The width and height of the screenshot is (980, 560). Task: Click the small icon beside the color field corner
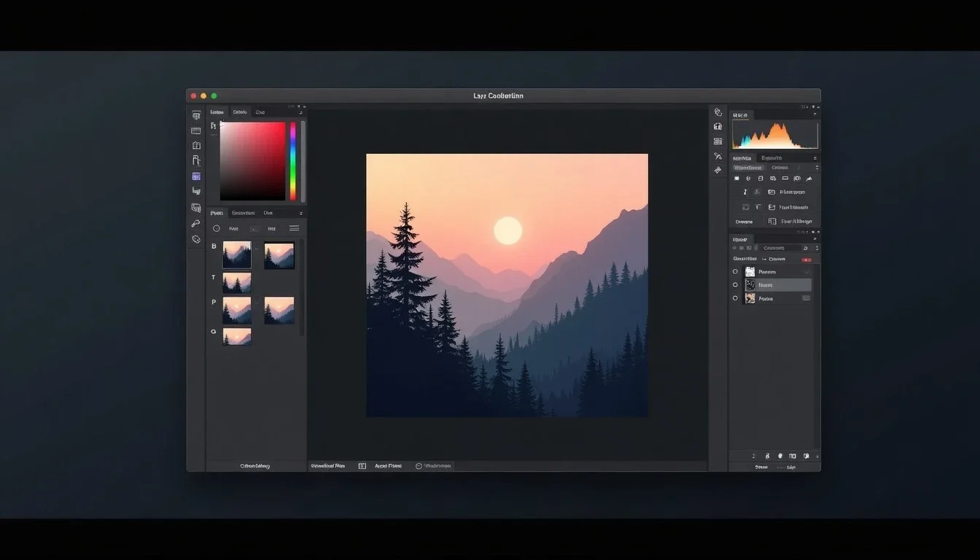pos(214,126)
